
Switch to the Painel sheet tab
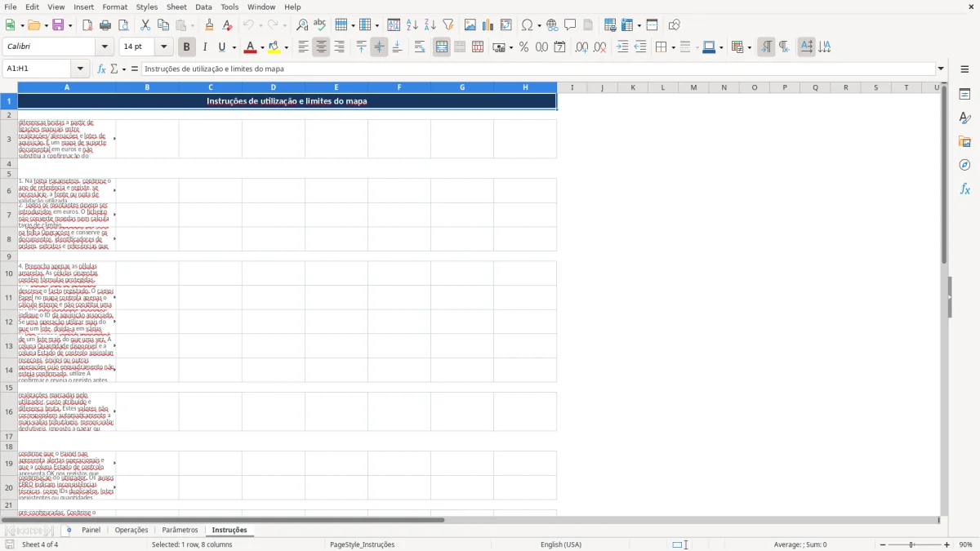[91, 530]
